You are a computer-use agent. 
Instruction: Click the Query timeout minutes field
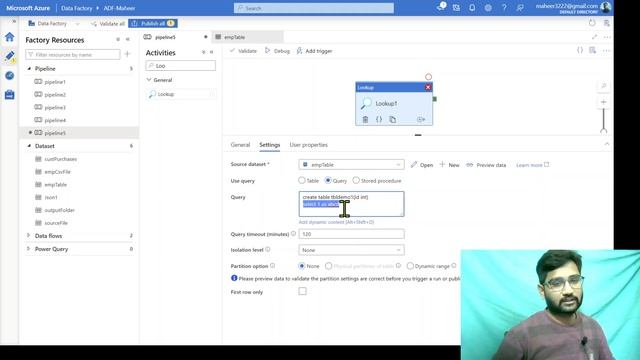point(351,234)
